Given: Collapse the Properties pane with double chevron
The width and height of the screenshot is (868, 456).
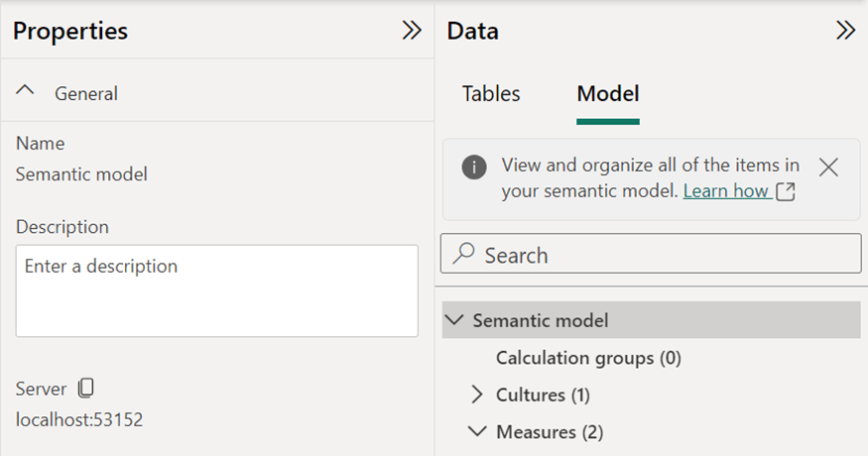Looking at the screenshot, I should coord(412,31).
